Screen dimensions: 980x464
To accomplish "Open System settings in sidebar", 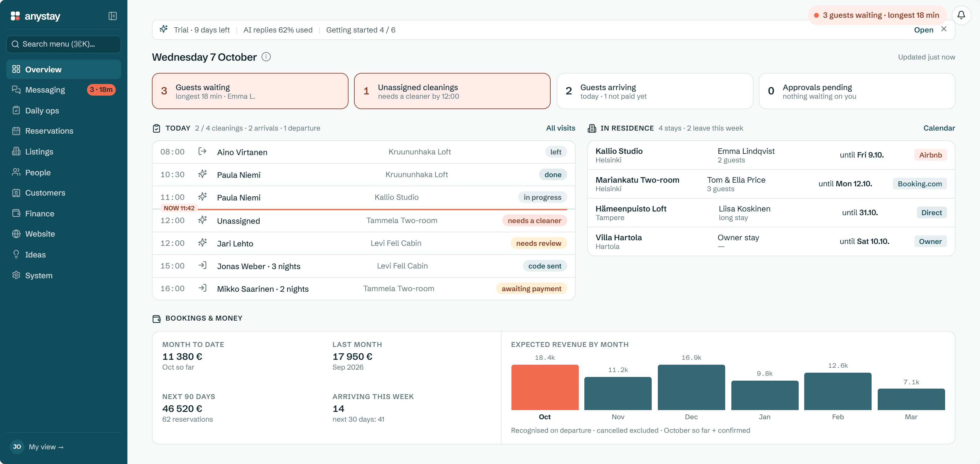I will [63, 275].
